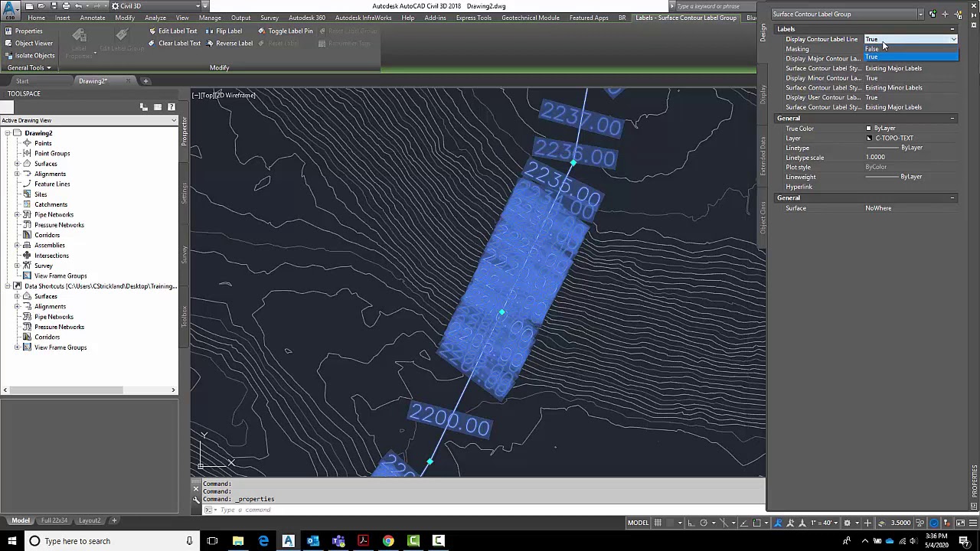Click the status bar workspace gear icon
This screenshot has height=551, width=980.
(x=847, y=523)
